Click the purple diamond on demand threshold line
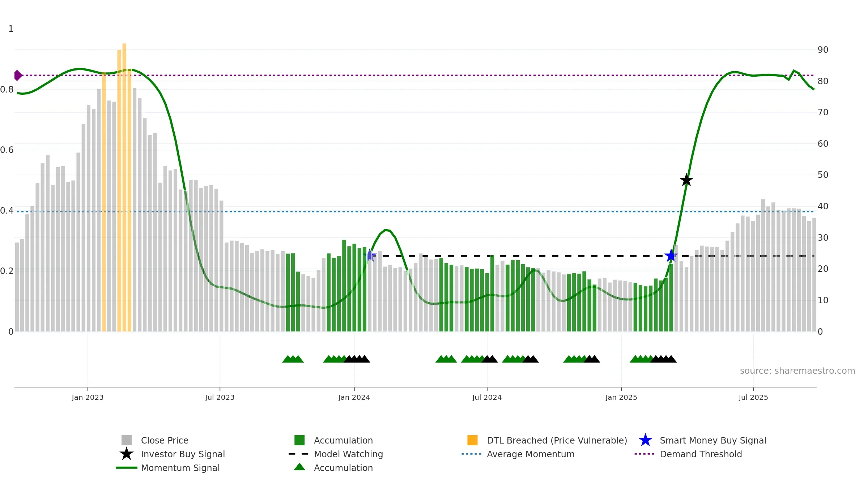The width and height of the screenshot is (868, 488). 18,76
